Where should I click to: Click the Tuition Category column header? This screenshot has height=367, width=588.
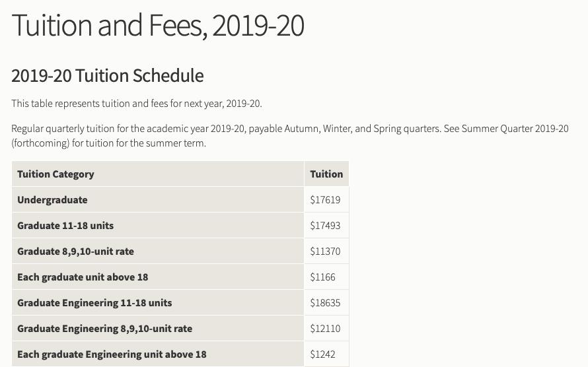[x=55, y=174]
